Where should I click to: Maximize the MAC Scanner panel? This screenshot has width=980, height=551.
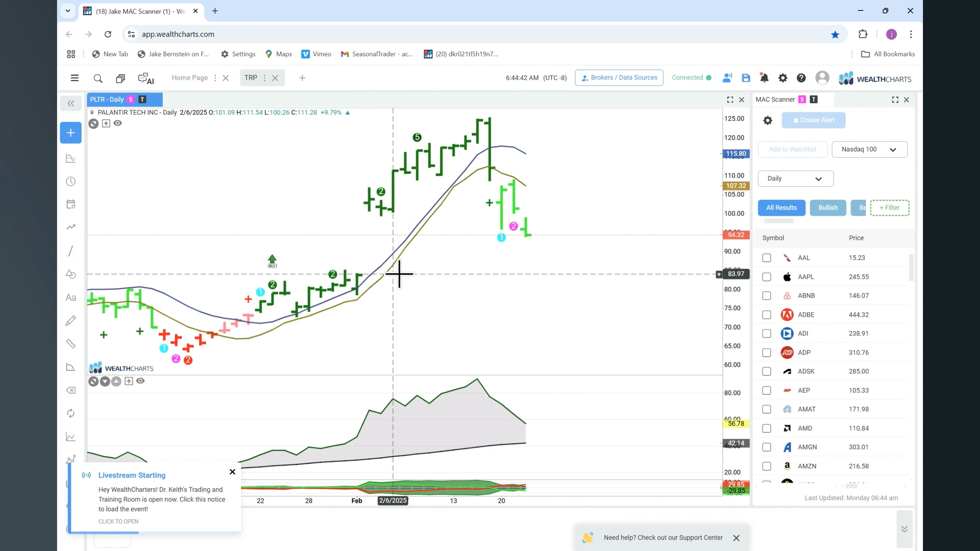[x=895, y=100]
